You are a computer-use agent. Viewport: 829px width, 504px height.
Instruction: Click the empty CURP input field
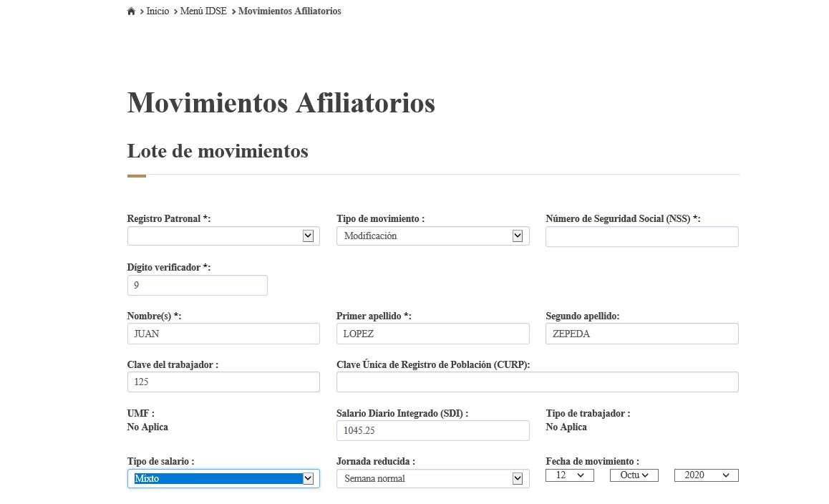pyautogui.click(x=537, y=382)
